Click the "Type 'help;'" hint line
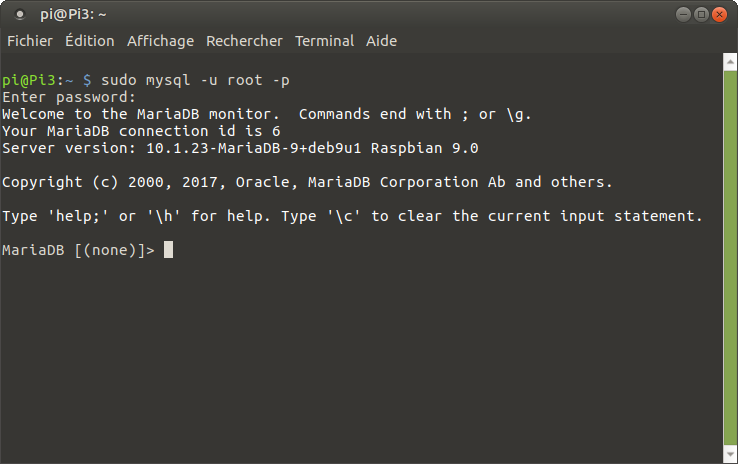738x464 pixels. pyautogui.click(x=352, y=216)
